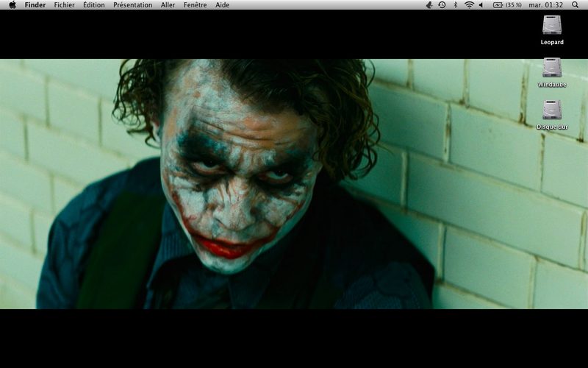Open the Fichier menu
588x368 pixels.
pyautogui.click(x=64, y=5)
